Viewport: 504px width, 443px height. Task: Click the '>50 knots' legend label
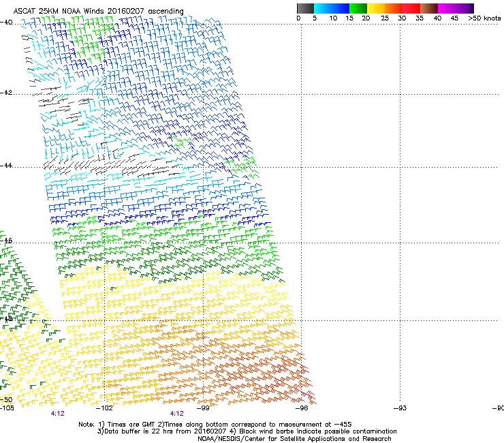click(484, 18)
